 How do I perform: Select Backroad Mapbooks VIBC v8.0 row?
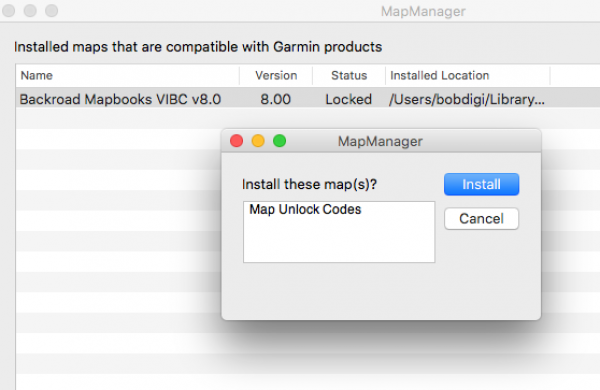(x=308, y=99)
